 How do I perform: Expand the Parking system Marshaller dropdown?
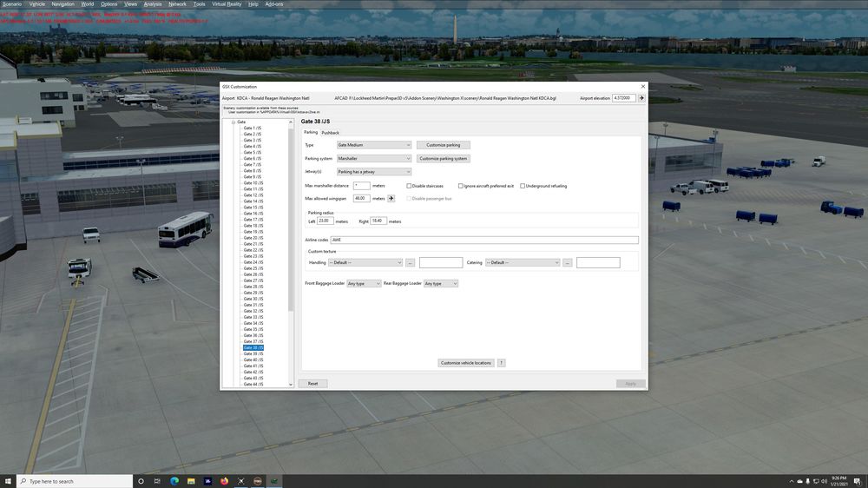(x=374, y=159)
